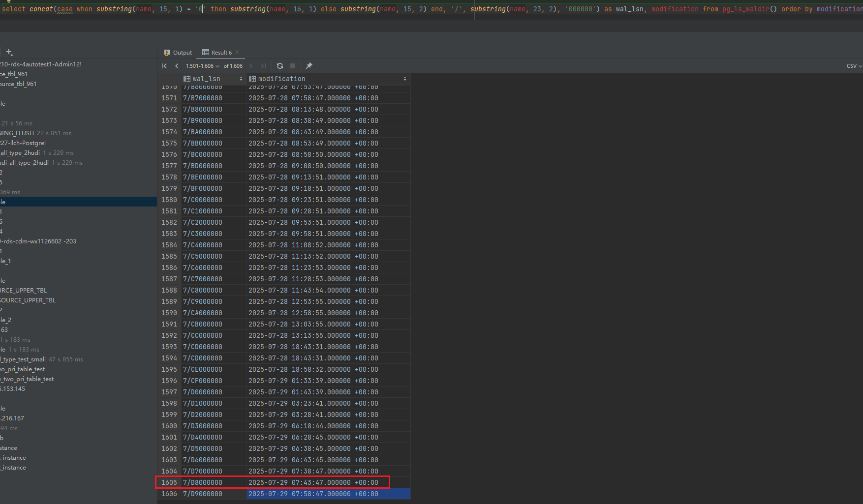Screen dimensions: 863x504
Task: Select cell 2025-07-28 09:58:51.000000 +00:00
Action: 328,234
